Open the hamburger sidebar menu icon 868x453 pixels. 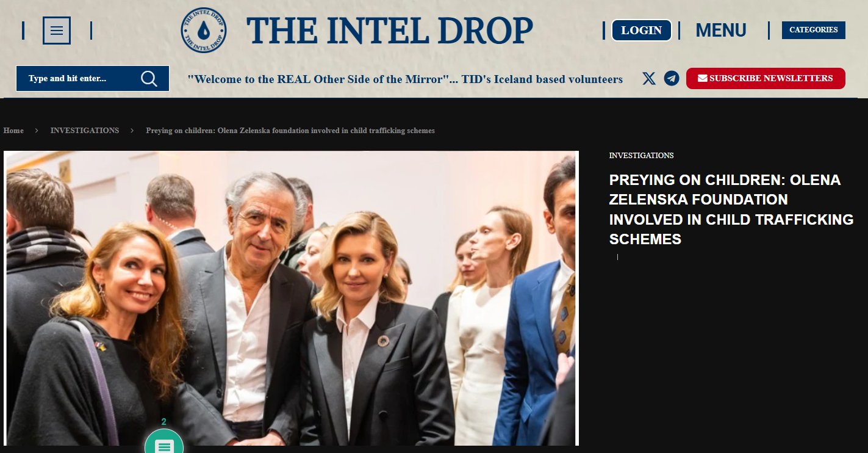(57, 31)
